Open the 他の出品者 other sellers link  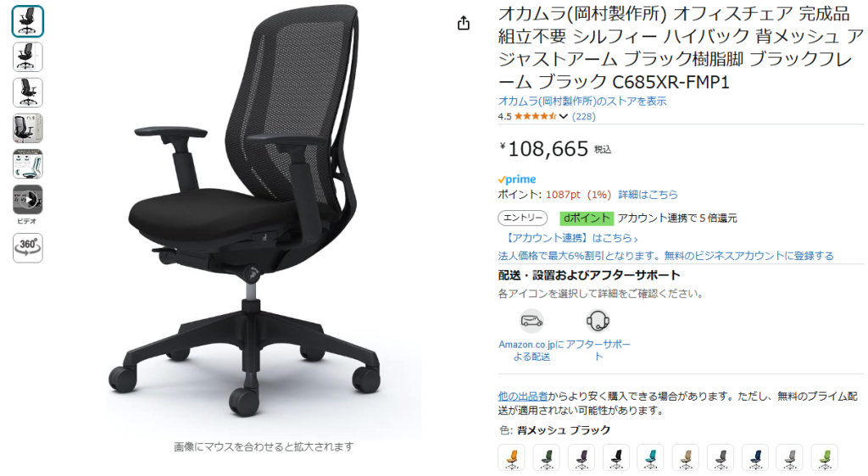point(522,396)
